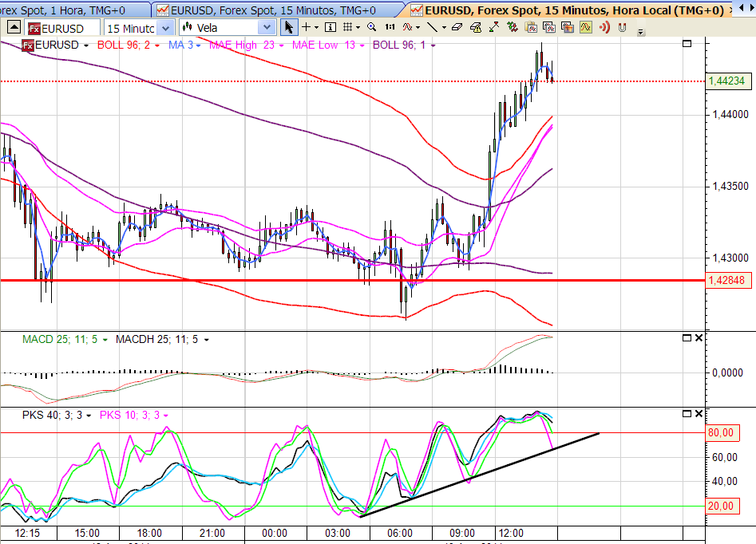Image resolution: width=756 pixels, height=544 pixels.
Task: Expand the grid options dropdown arrow
Action: tap(358, 28)
